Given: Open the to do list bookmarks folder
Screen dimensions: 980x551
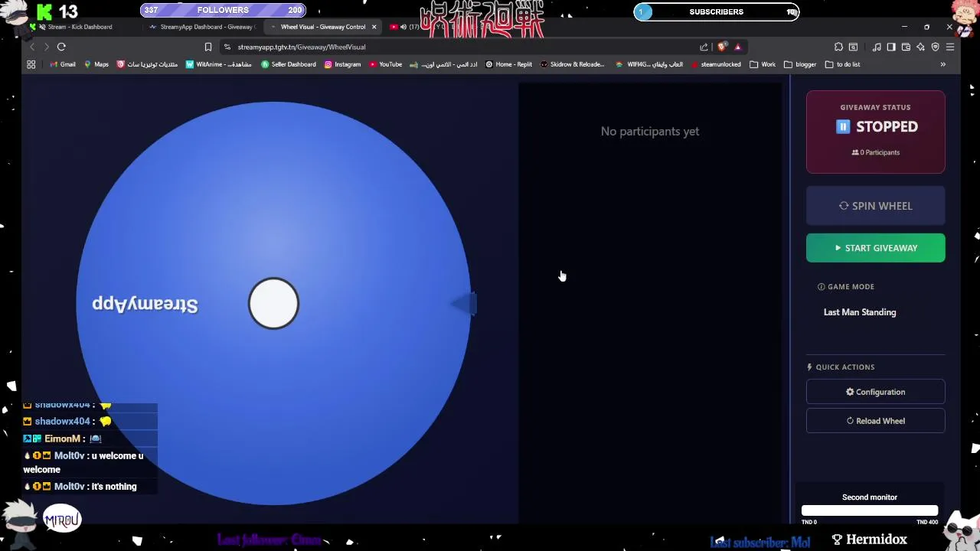Looking at the screenshot, I should [x=842, y=64].
